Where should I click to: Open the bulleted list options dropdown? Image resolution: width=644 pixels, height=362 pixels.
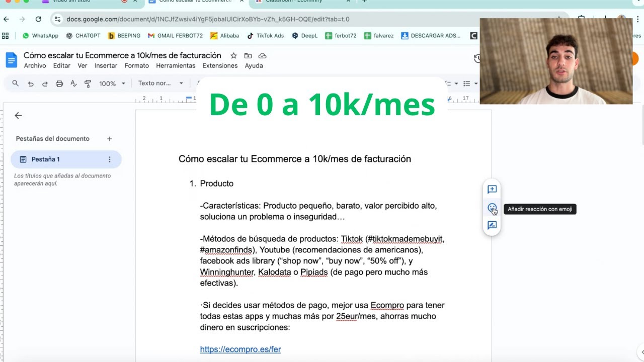pos(475,83)
